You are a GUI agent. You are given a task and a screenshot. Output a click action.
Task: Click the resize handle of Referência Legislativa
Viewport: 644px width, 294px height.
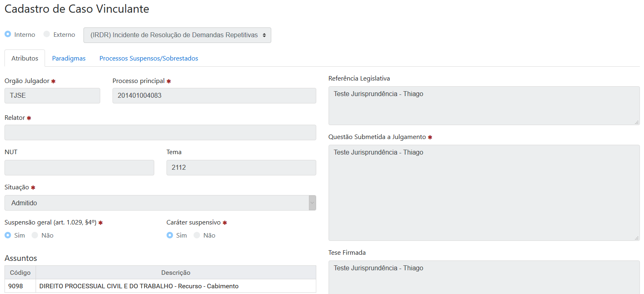pyautogui.click(x=637, y=122)
